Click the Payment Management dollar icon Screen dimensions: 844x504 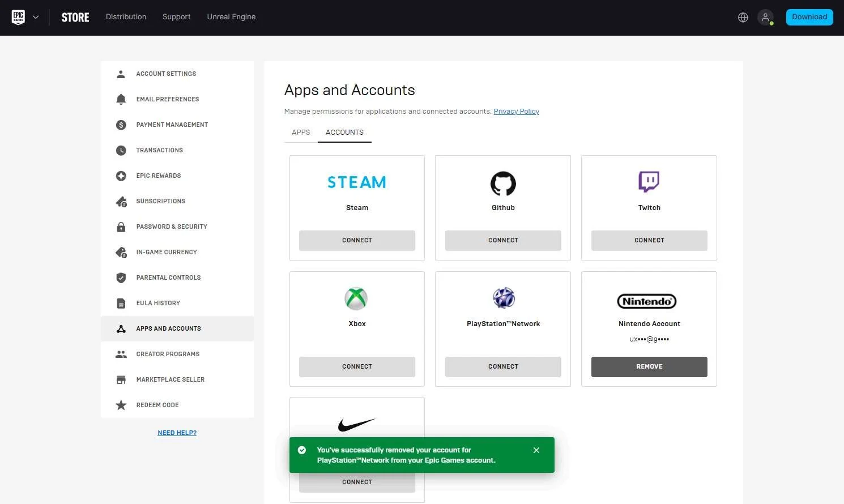pyautogui.click(x=121, y=125)
